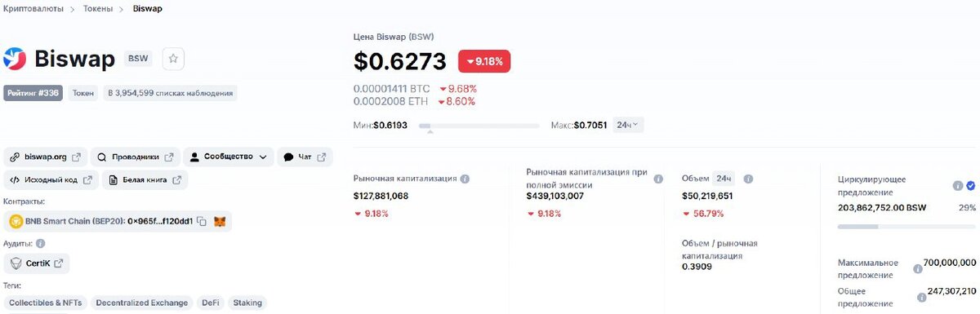Open the biswap.org website link
The height and width of the screenshot is (314, 980).
[45, 157]
